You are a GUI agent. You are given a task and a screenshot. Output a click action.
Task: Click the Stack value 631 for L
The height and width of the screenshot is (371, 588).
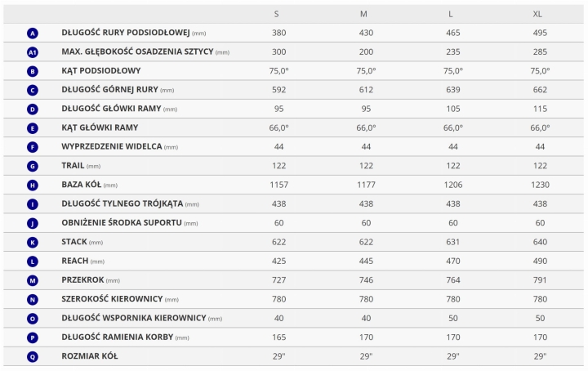click(452, 242)
